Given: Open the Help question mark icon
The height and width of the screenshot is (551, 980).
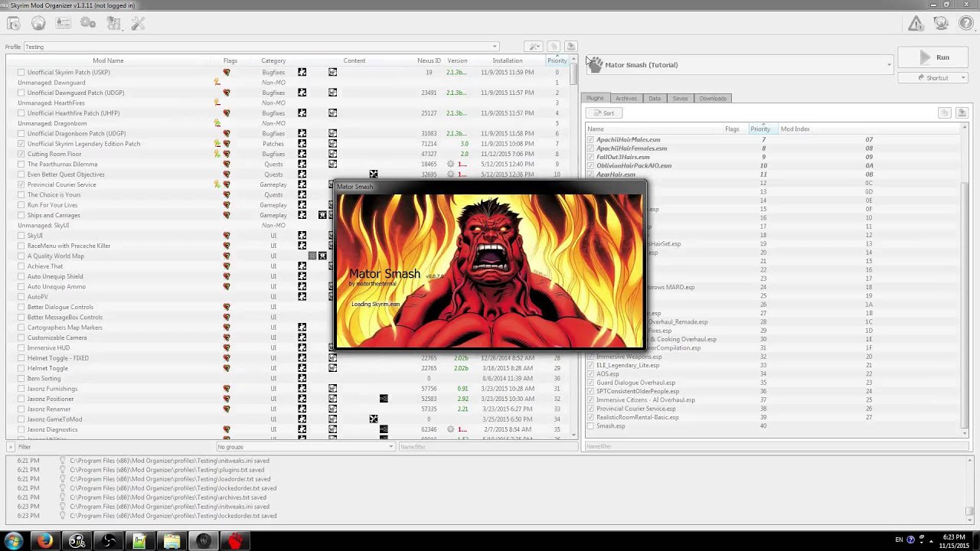Looking at the screenshot, I should pyautogui.click(x=965, y=24).
